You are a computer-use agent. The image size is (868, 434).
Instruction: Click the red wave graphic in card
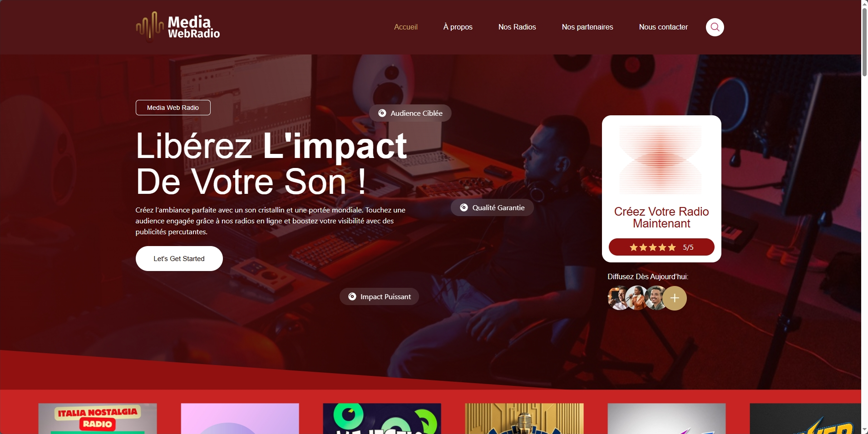[661, 160]
